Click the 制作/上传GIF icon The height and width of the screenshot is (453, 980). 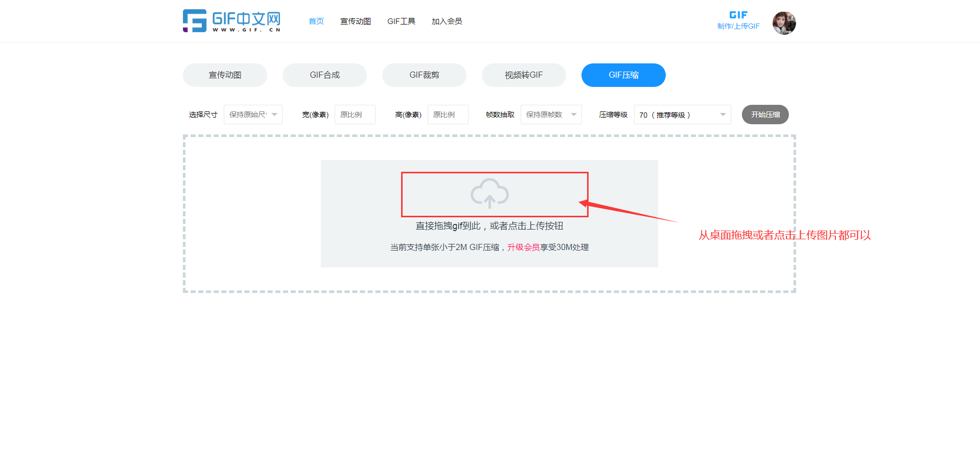[738, 20]
